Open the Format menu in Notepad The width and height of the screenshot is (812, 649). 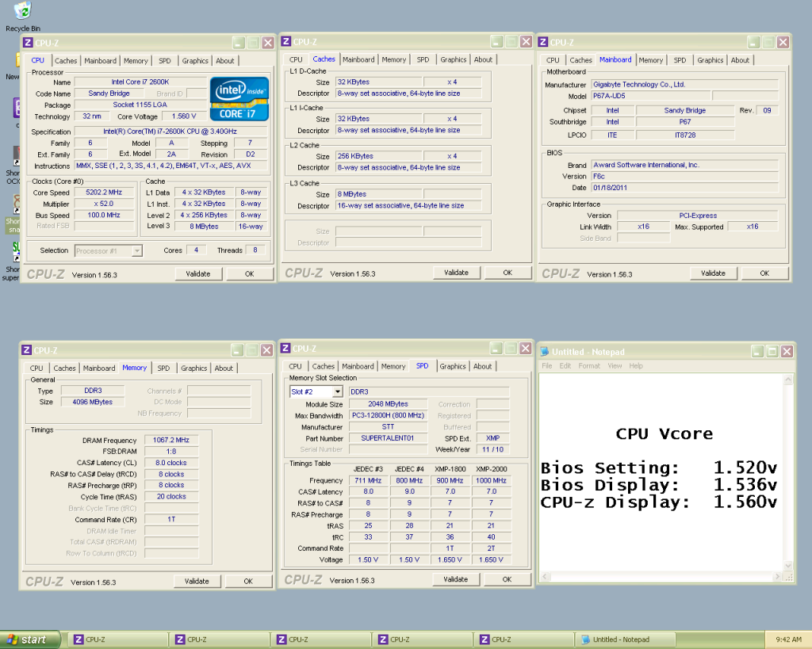589,366
